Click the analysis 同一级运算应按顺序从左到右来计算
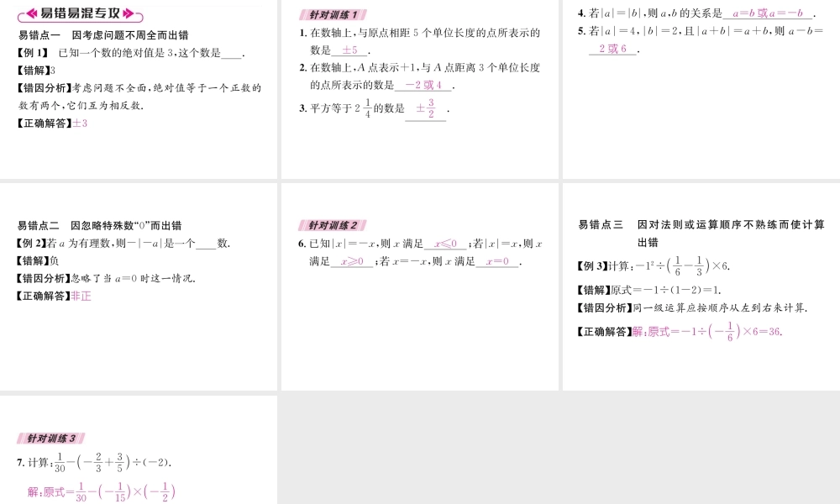This screenshot has width=840, height=504. click(x=720, y=308)
